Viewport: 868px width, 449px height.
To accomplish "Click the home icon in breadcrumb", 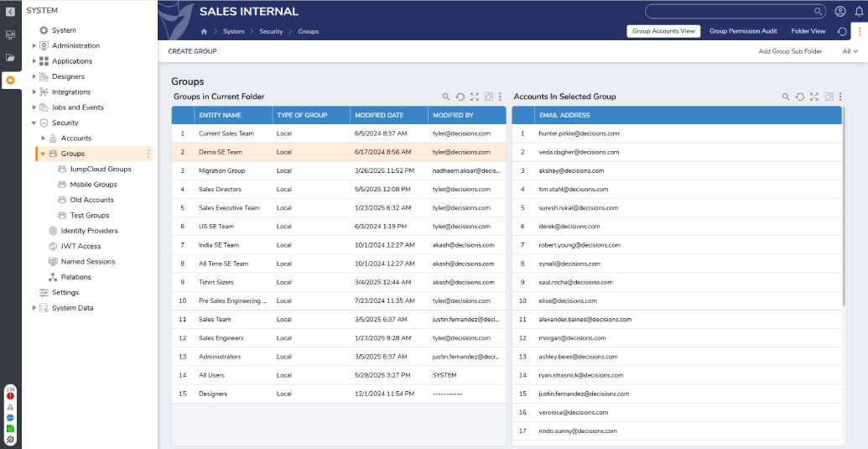I will click(x=204, y=31).
